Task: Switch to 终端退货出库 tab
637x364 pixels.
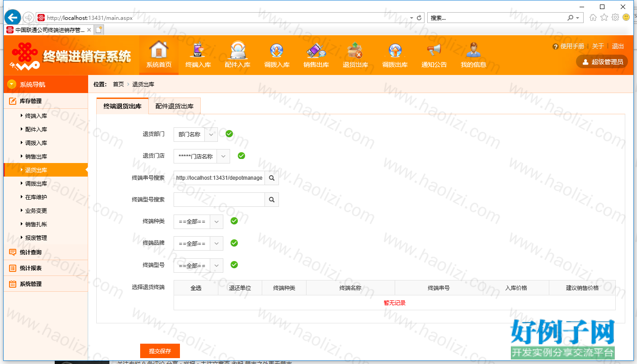Action: (123, 106)
